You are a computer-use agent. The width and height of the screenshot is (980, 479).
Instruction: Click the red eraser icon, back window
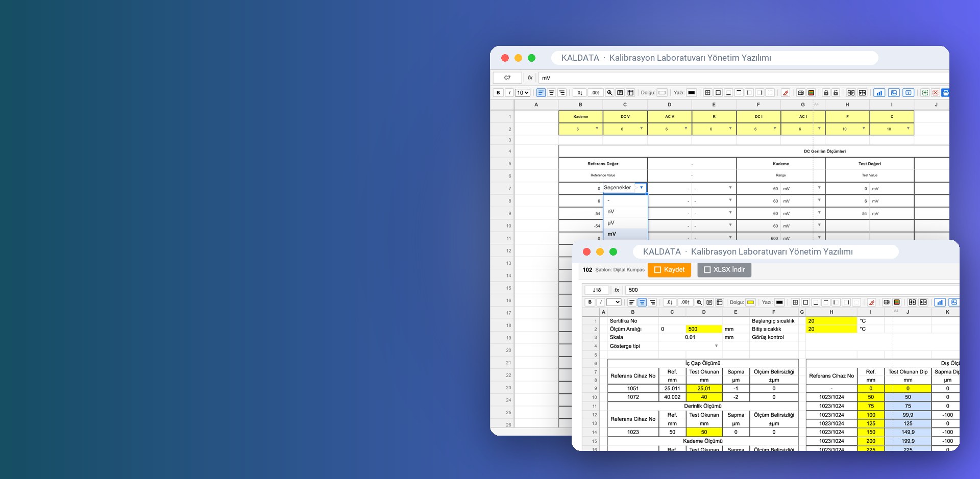pyautogui.click(x=786, y=93)
